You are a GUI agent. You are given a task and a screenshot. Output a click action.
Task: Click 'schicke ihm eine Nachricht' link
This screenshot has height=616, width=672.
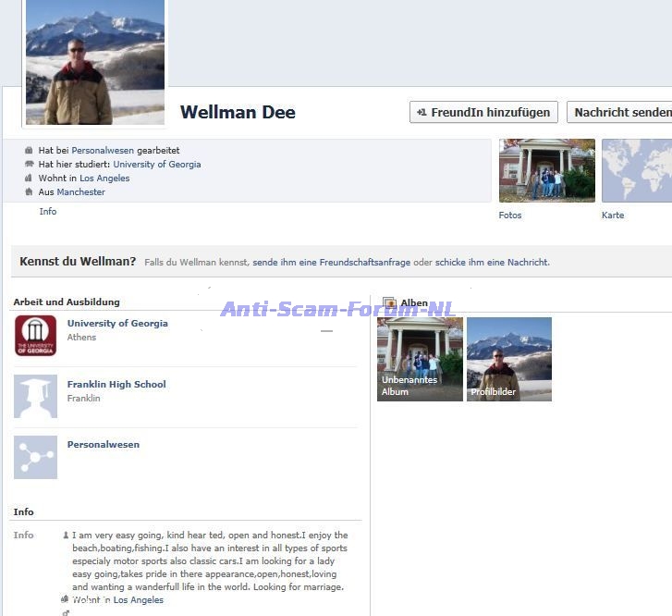click(x=492, y=262)
